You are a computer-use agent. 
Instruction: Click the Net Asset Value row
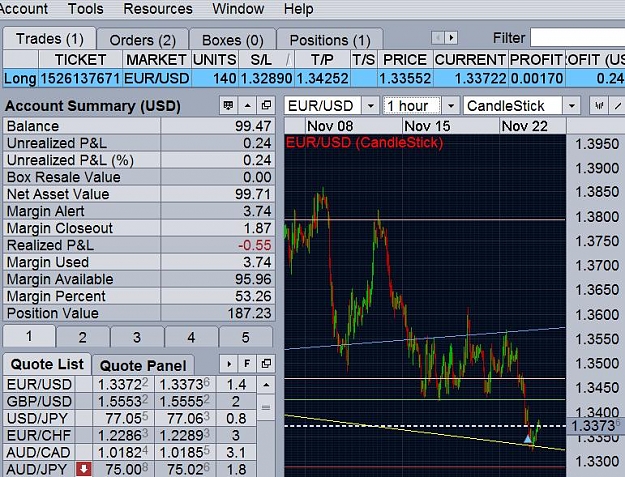[x=139, y=194]
